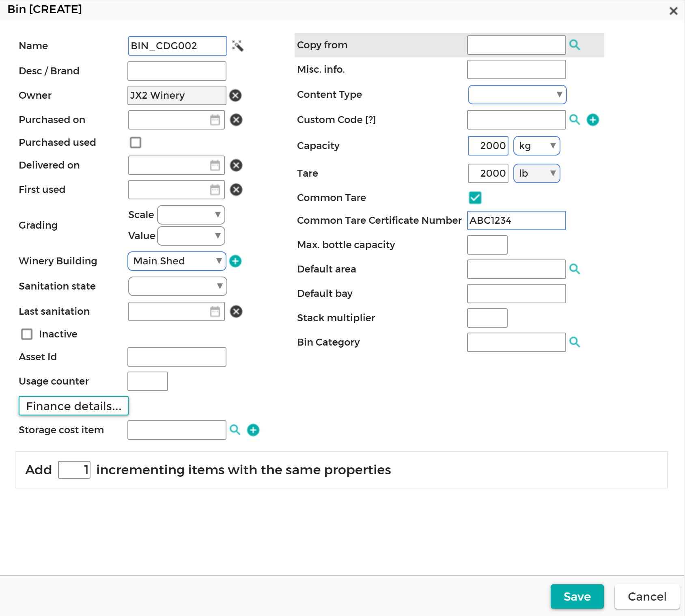Tick the Inactive checkbox
685x616 pixels.
click(27, 334)
